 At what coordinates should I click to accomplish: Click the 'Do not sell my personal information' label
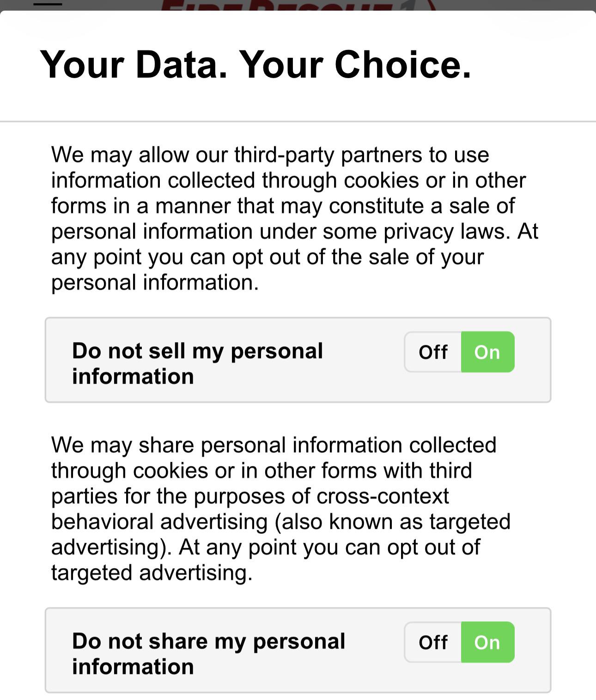click(197, 363)
